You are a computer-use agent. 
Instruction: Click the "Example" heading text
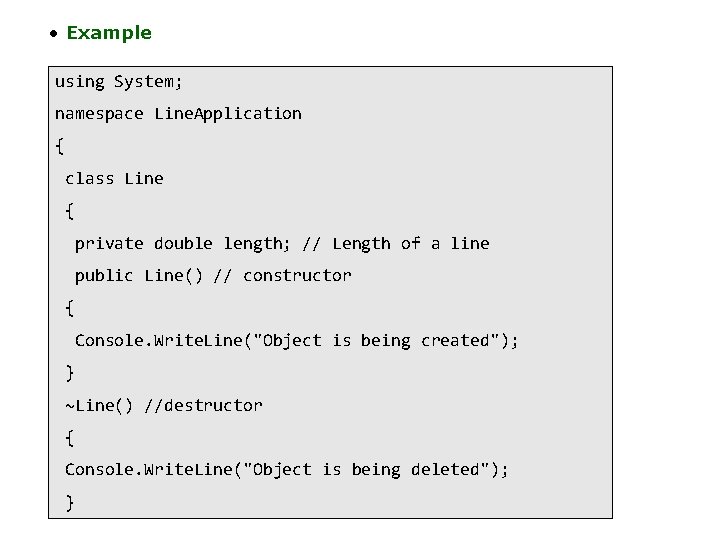(x=109, y=33)
